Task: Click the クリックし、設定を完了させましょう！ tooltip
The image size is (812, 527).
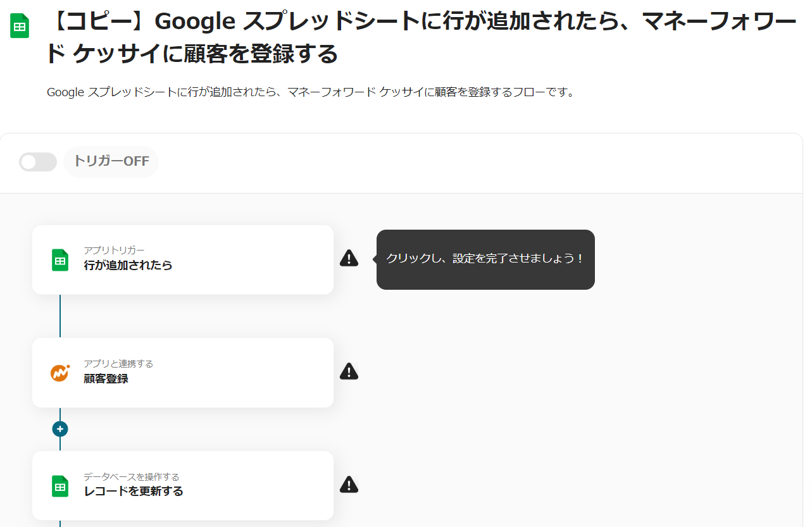Action: click(485, 259)
